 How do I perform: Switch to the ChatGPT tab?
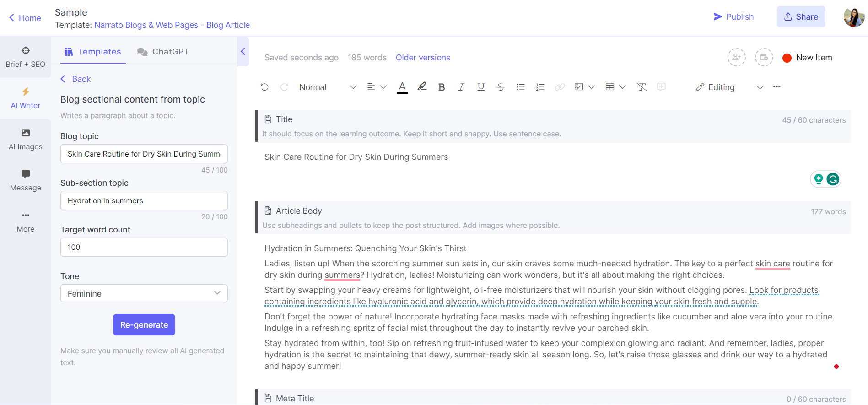[163, 52]
